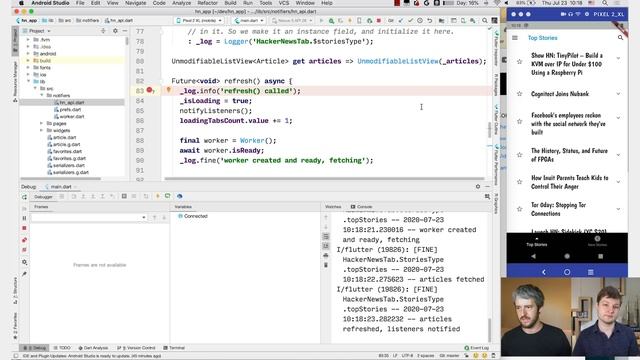Tap the Android home circle button
The width and height of the screenshot is (640, 360).
567,256
